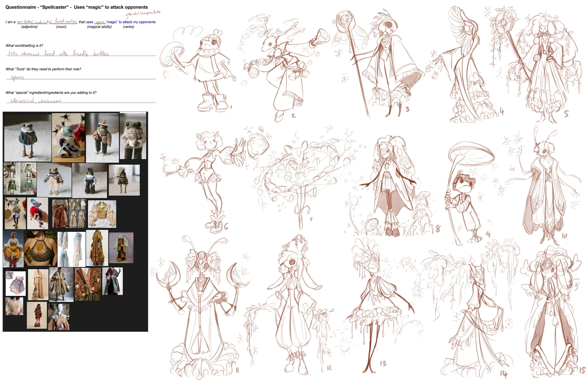Click the special ingredients answer line
Screen dimensions: 588x385
(81, 101)
